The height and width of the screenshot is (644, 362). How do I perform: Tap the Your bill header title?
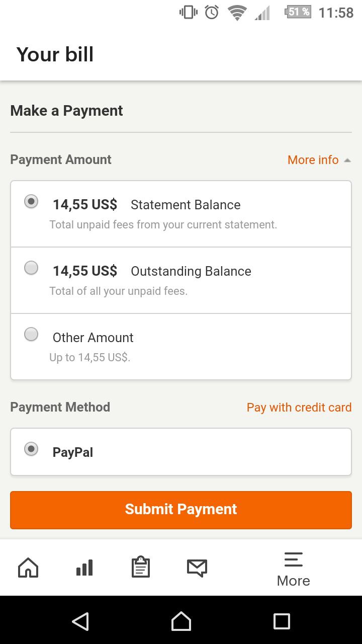(x=55, y=54)
